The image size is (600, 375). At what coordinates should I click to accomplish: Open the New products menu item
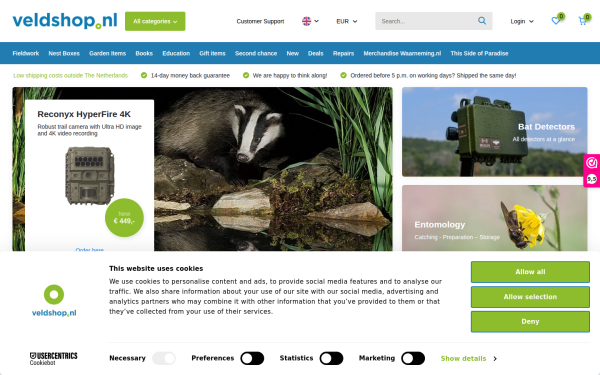(292, 53)
